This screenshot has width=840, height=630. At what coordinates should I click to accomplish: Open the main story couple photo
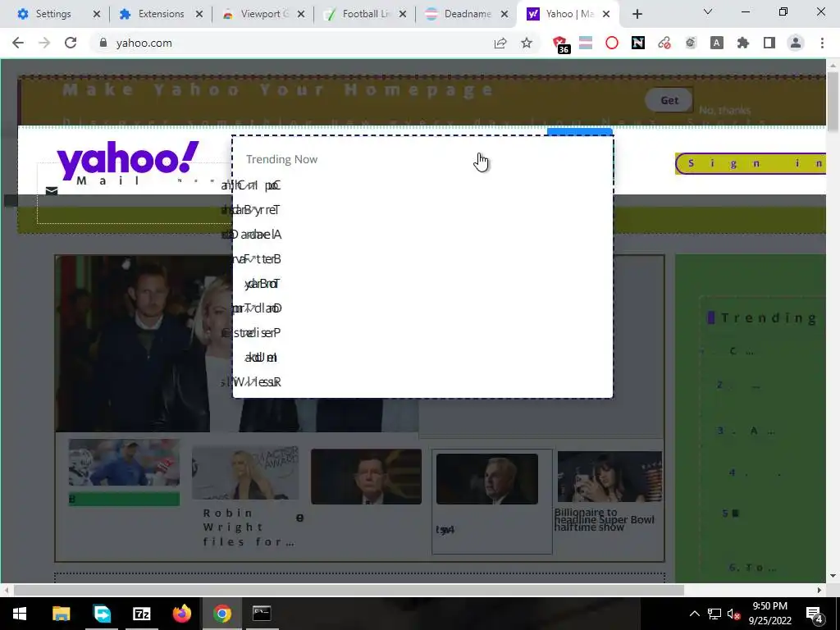144,344
